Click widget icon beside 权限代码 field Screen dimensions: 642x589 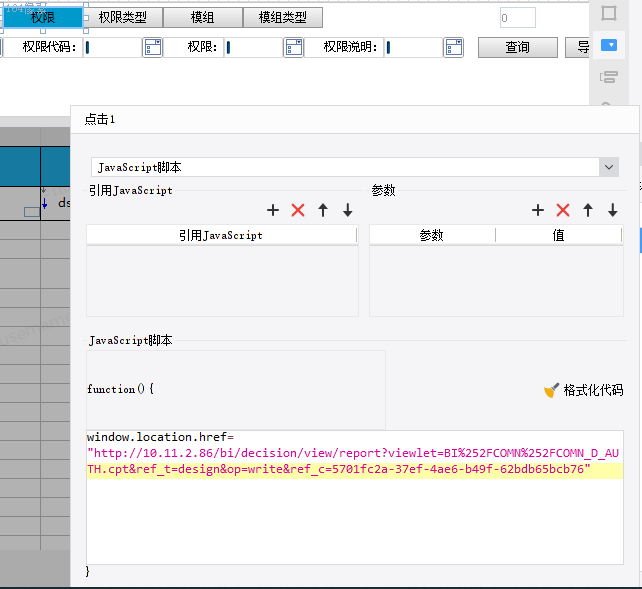[153, 47]
